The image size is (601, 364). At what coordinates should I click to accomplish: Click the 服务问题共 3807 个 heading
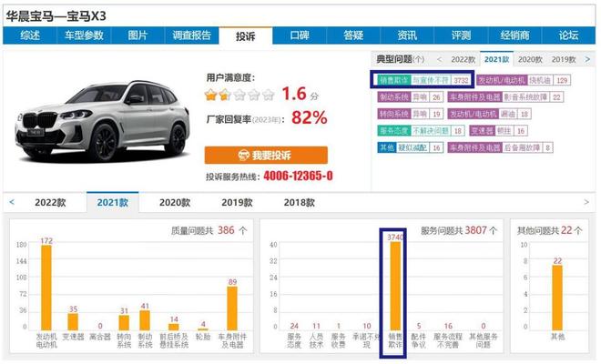point(459,230)
